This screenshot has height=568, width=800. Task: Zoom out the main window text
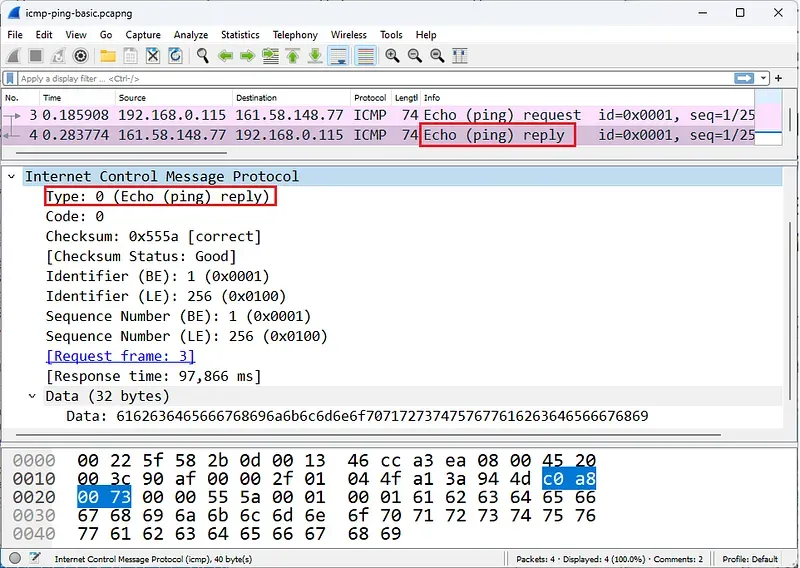click(x=415, y=56)
